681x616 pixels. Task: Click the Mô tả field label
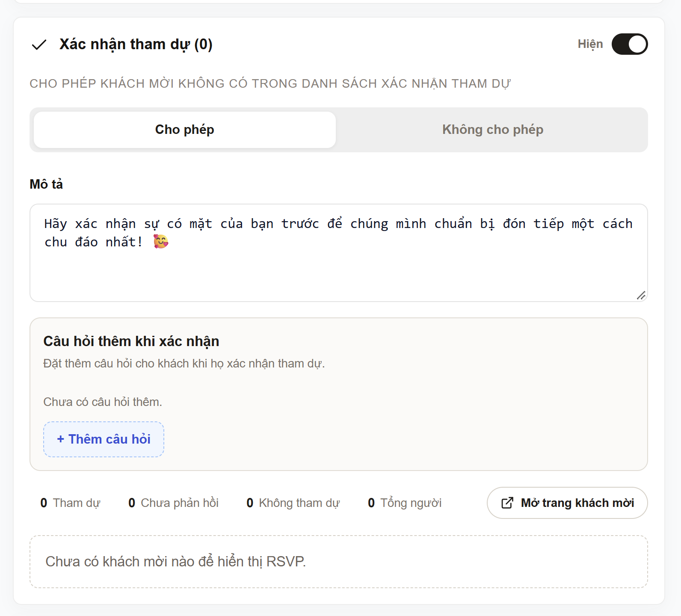pos(46,184)
